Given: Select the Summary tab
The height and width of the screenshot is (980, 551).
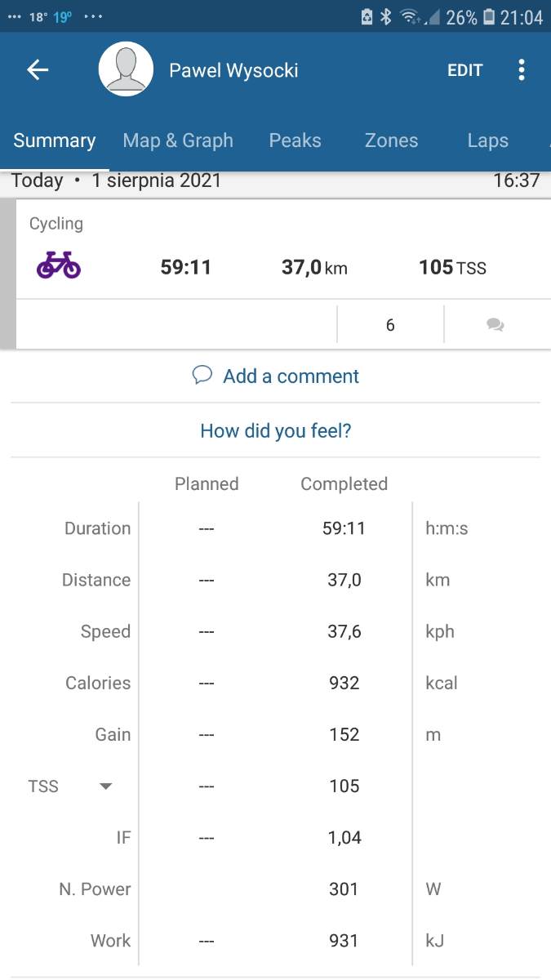Looking at the screenshot, I should (x=55, y=140).
